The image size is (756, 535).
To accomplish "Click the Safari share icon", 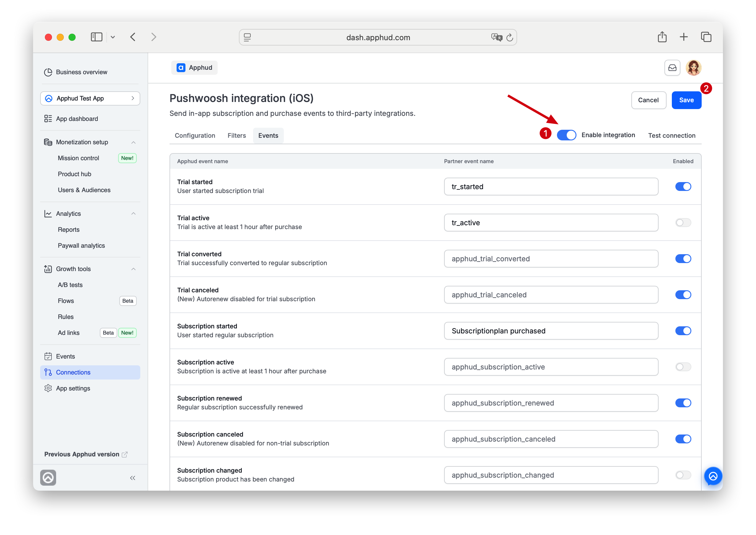I will pyautogui.click(x=662, y=37).
